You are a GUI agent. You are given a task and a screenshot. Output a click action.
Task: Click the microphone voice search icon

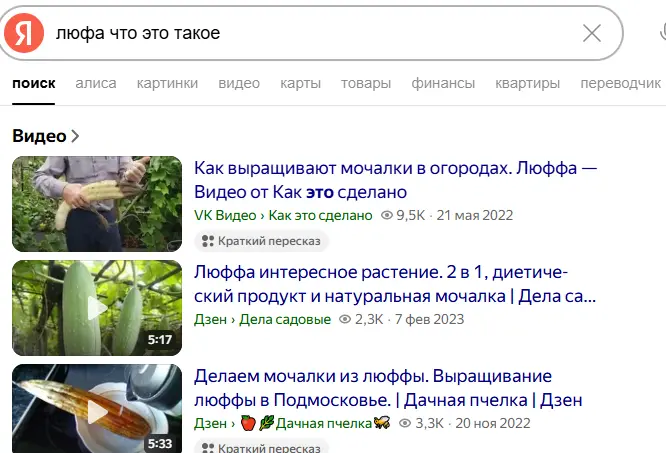coord(663,33)
